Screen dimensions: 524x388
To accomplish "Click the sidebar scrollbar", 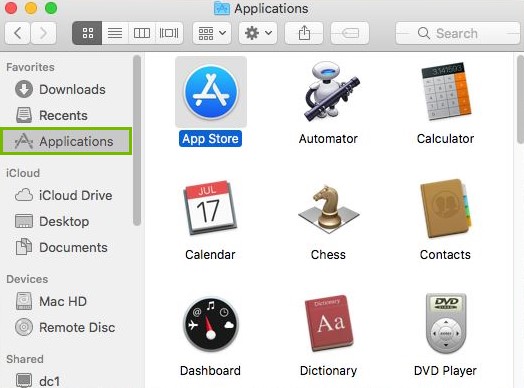I will point(136,140).
